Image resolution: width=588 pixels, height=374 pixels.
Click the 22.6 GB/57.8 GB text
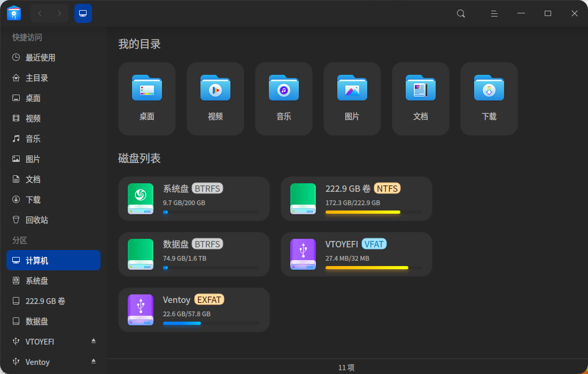pyautogui.click(x=187, y=314)
